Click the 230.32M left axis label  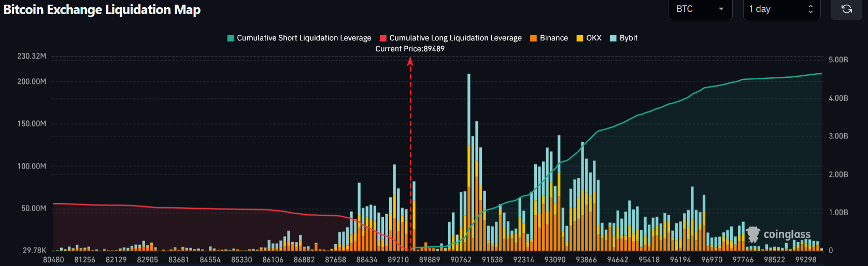click(32, 56)
